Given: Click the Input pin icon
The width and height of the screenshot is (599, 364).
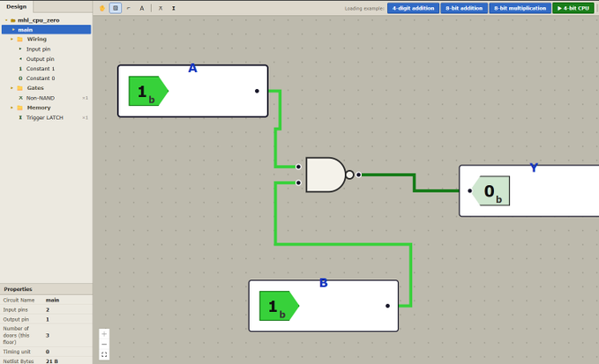Looking at the screenshot, I should click(20, 48).
